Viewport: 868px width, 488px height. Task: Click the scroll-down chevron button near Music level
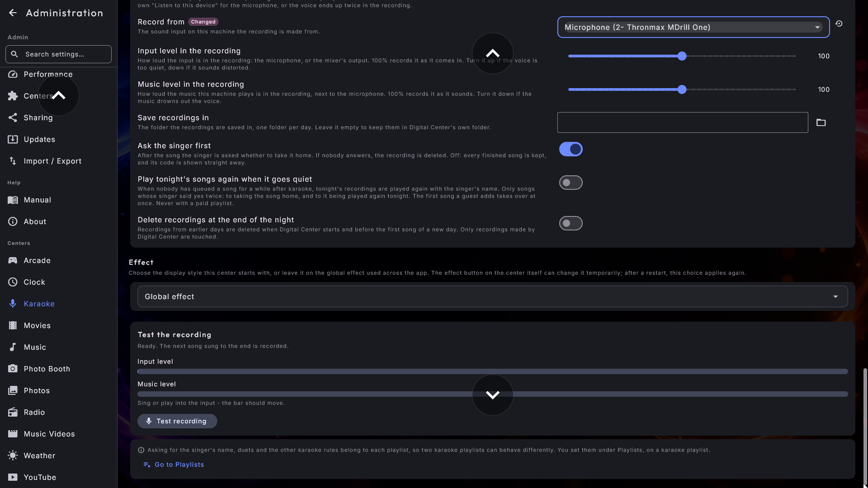pyautogui.click(x=492, y=395)
